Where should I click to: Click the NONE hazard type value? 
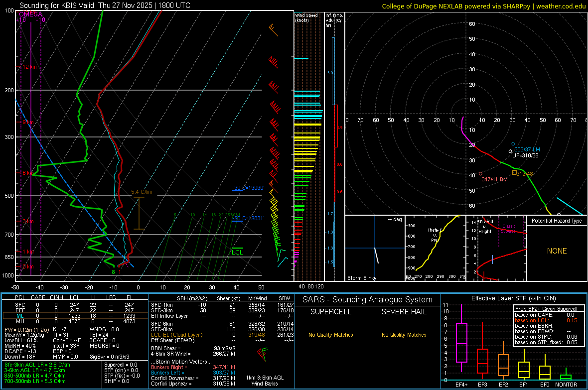coord(557,251)
